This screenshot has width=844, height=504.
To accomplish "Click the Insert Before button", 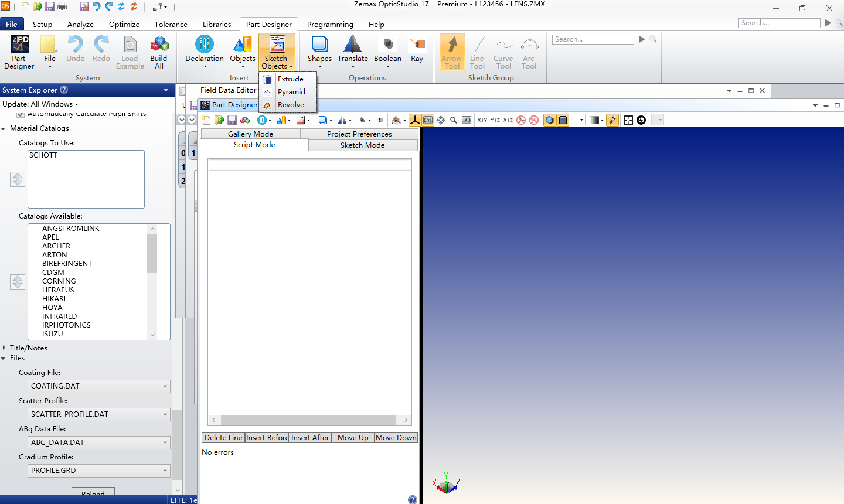I will (x=267, y=438).
